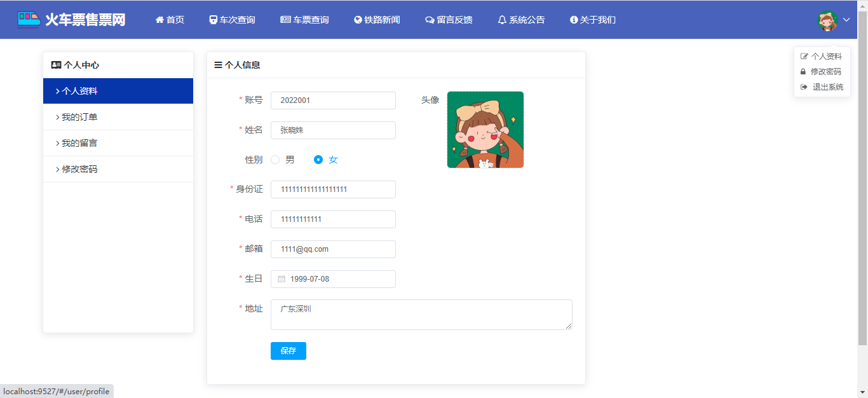The image size is (868, 398).
Task: Go to 首页 in navigation bar
Action: click(x=170, y=20)
